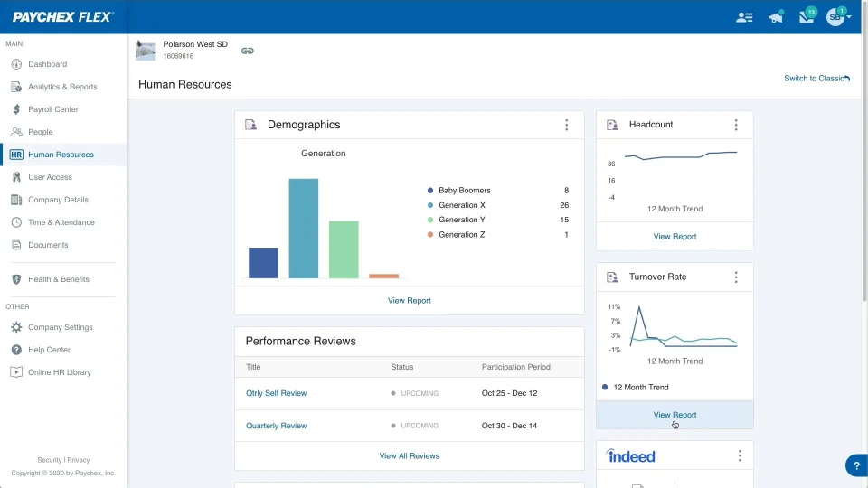Open the Demographics card options menu
The height and width of the screenshot is (488, 868).
pyautogui.click(x=566, y=125)
